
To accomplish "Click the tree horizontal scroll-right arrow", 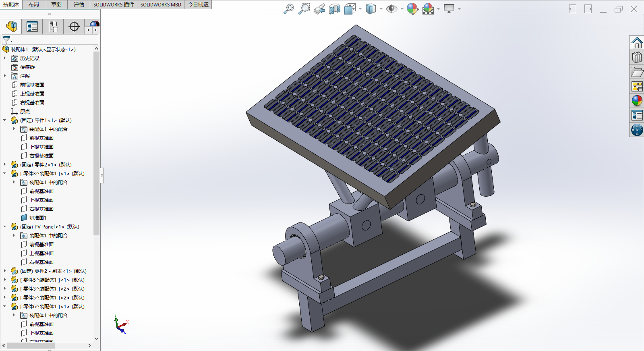I will [90, 345].
